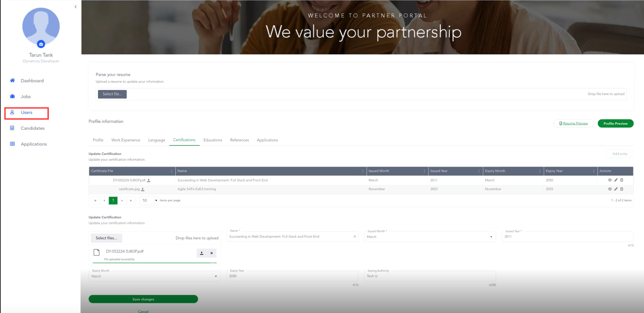Image resolution: width=644 pixels, height=313 pixels.
Task: Select the Certifications tab
Action: click(184, 140)
